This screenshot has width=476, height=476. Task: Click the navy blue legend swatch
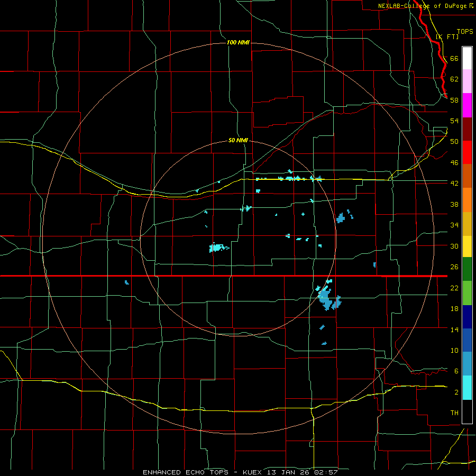[467, 317]
